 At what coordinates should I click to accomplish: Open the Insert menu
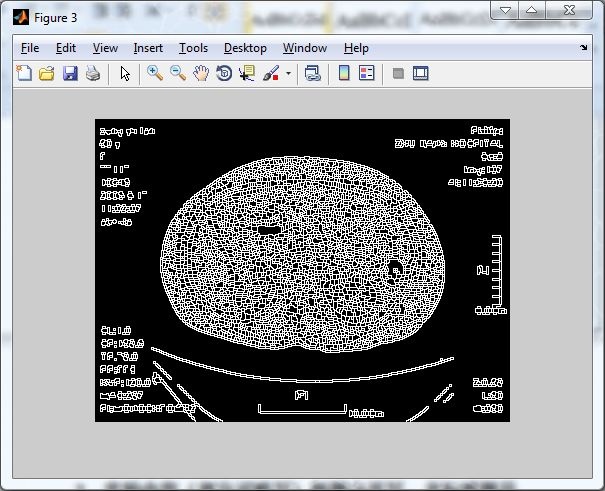click(x=148, y=48)
